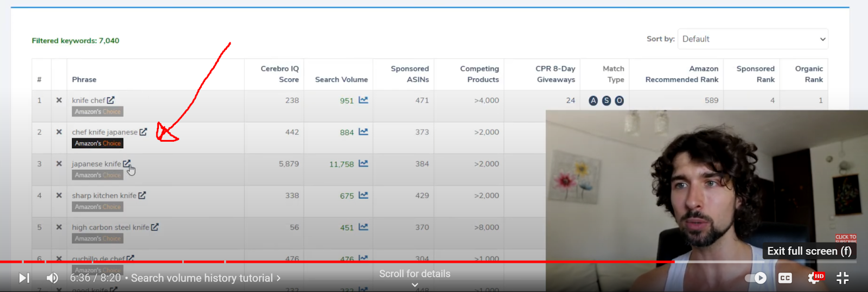Image resolution: width=868 pixels, height=292 pixels.
Task: Open external link icon next to high carbon steel knife
Action: click(x=155, y=227)
